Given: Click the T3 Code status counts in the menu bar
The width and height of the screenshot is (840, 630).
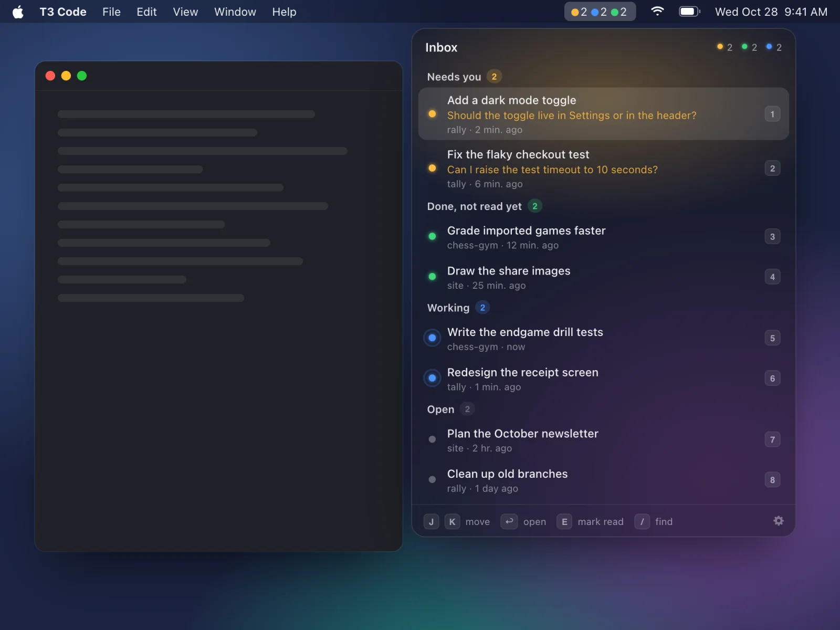Looking at the screenshot, I should 600,12.
